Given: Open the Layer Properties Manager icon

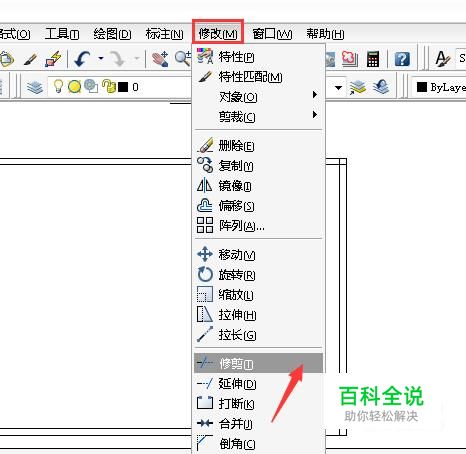Looking at the screenshot, I should tap(35, 87).
